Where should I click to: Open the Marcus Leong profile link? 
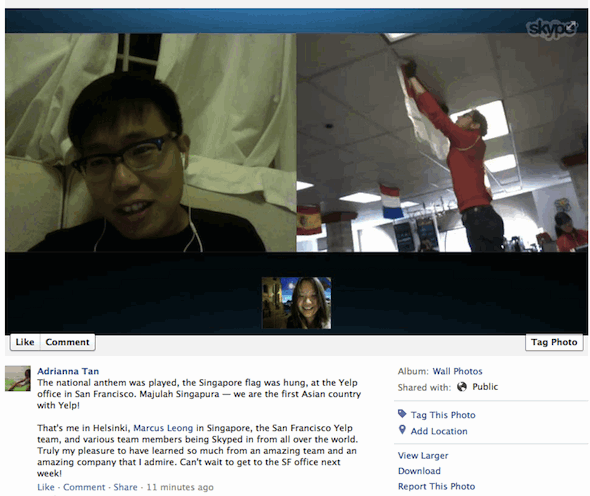(x=163, y=428)
